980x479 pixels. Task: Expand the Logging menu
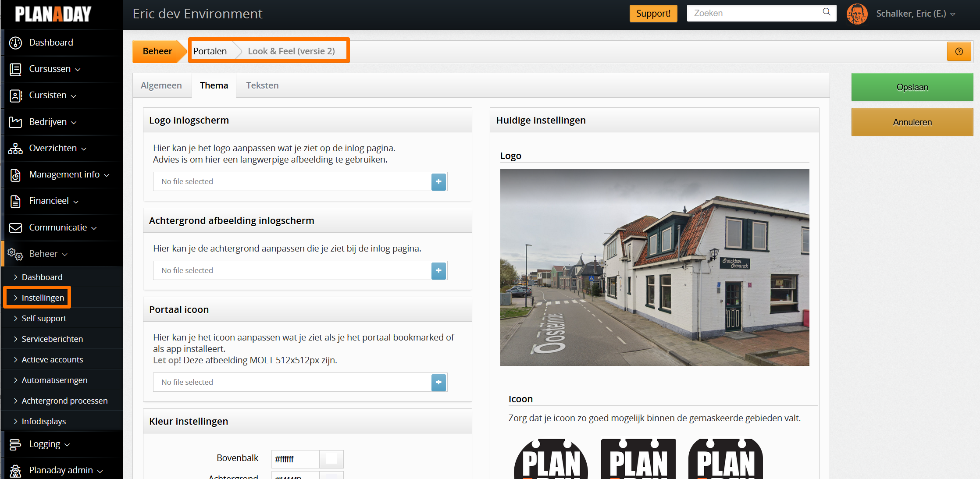tap(67, 445)
